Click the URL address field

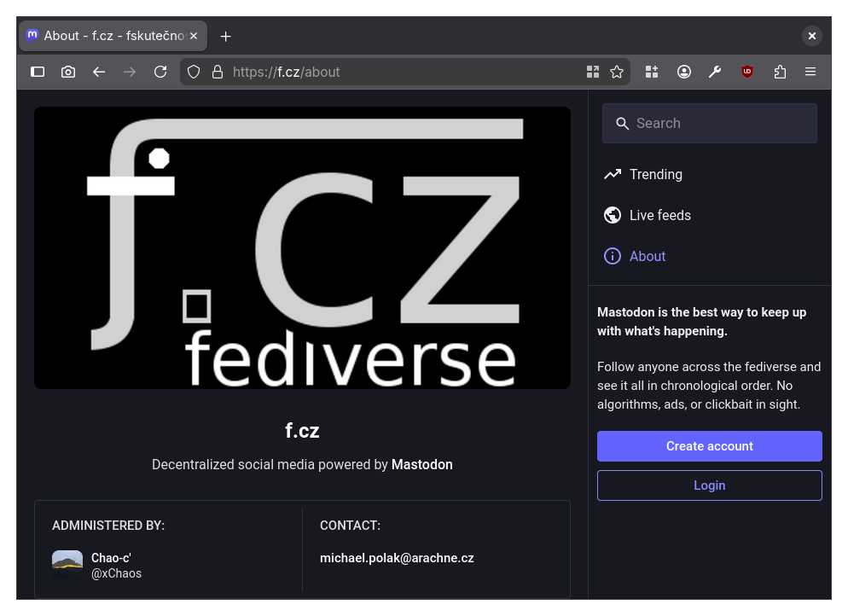pyautogui.click(x=405, y=72)
